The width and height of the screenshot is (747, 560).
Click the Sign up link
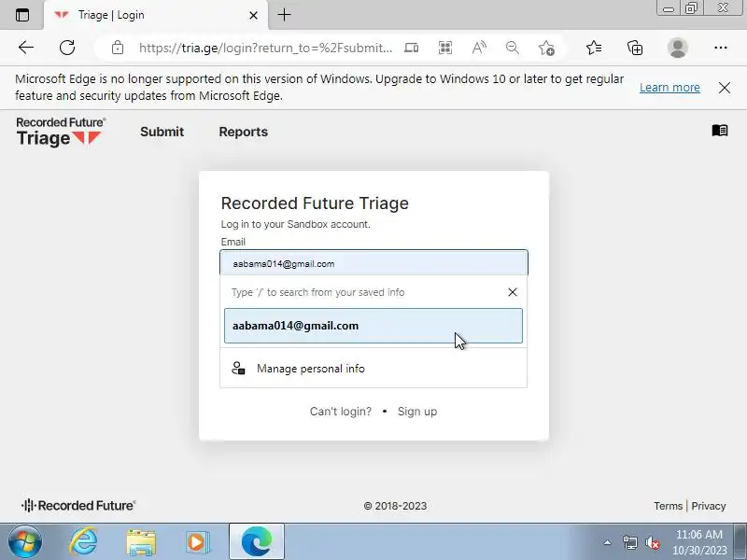pyautogui.click(x=416, y=412)
